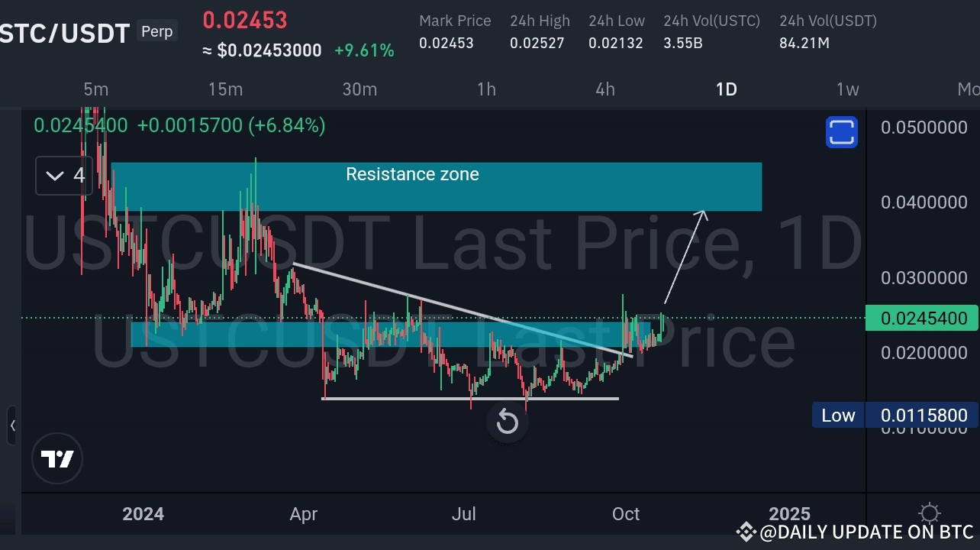Click the Perp contract badge
980x550 pixels.
(x=156, y=31)
